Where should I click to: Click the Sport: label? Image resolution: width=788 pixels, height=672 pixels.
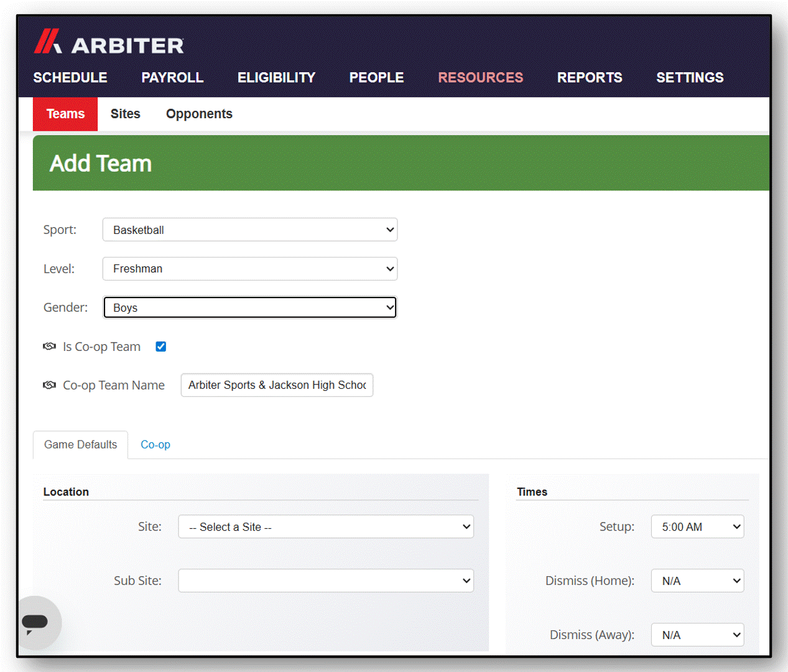point(60,230)
